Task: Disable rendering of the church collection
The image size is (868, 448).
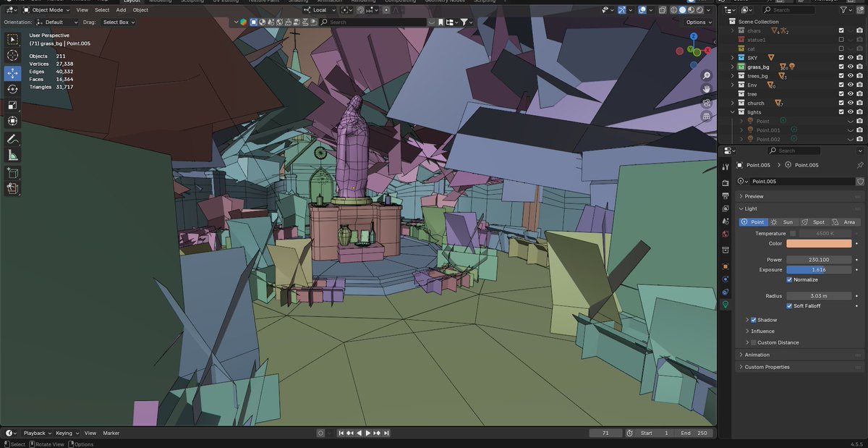Action: pos(860,103)
